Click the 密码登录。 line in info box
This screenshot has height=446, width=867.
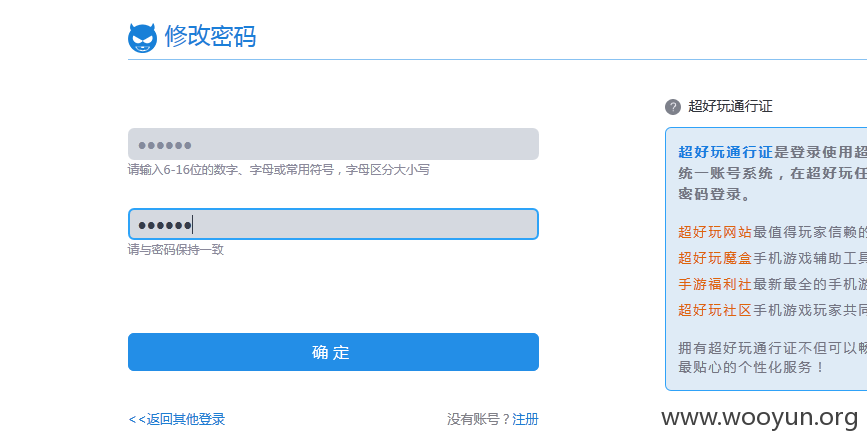pos(714,195)
